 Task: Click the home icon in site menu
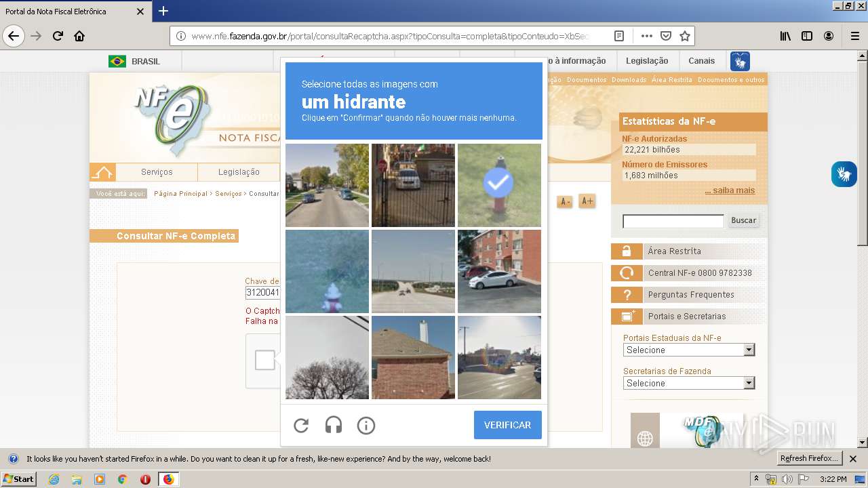pos(102,172)
